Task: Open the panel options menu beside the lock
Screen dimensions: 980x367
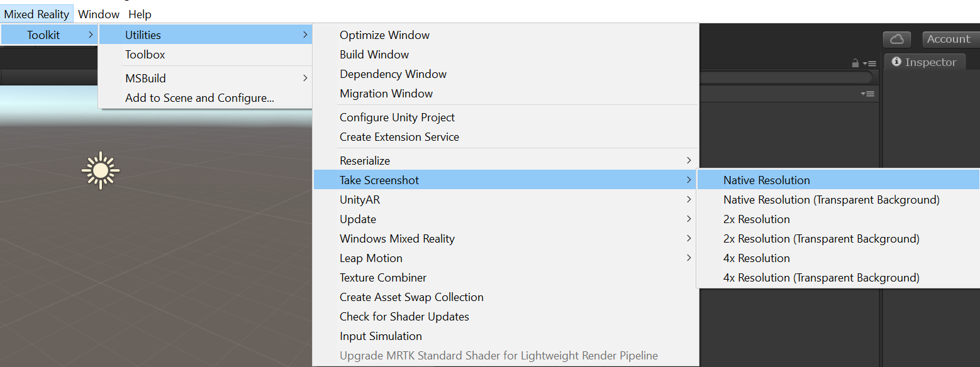Action: [870, 63]
